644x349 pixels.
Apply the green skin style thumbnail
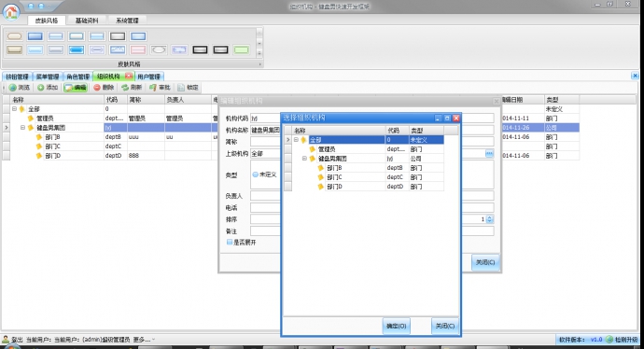point(241,50)
